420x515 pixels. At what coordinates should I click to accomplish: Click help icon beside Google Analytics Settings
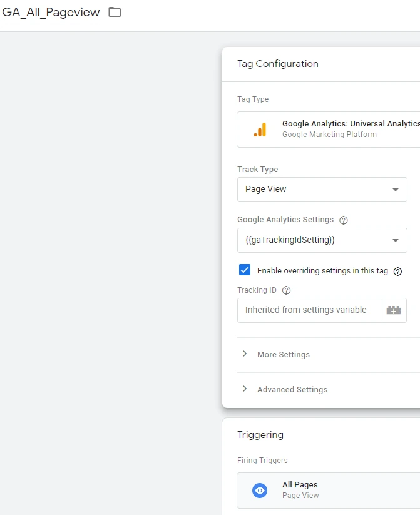[343, 220]
